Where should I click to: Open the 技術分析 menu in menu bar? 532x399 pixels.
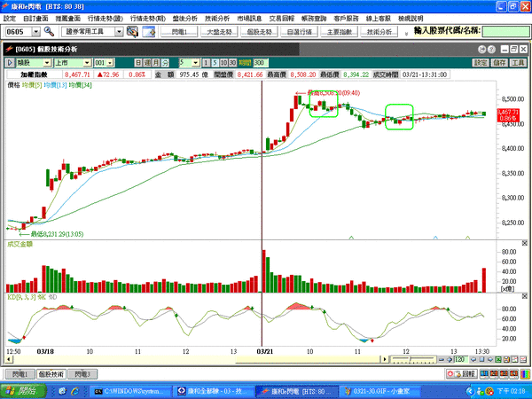pos(217,19)
